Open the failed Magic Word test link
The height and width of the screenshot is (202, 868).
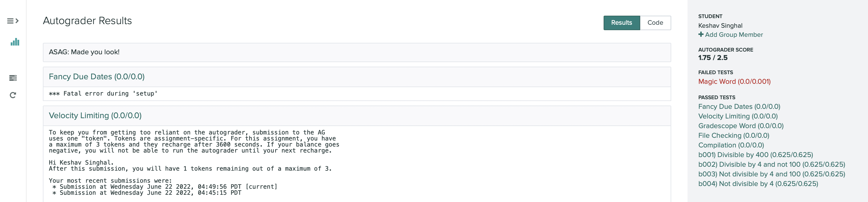[x=734, y=81]
